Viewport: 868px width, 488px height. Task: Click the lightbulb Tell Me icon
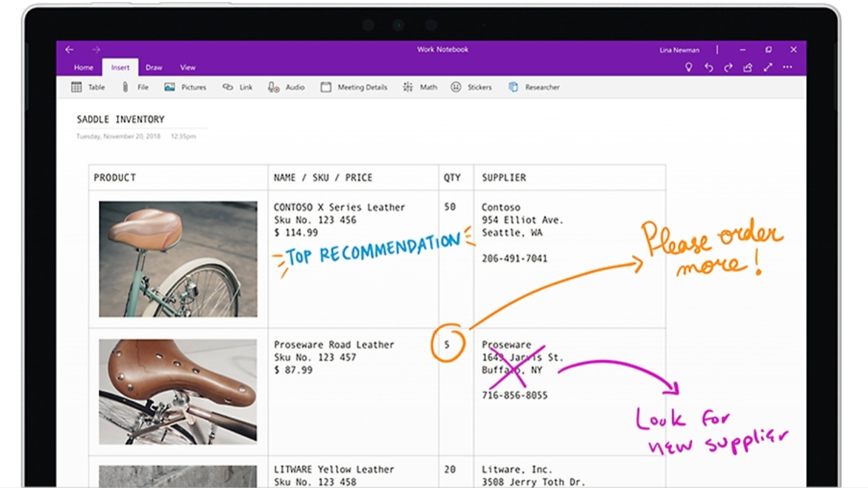pos(688,67)
